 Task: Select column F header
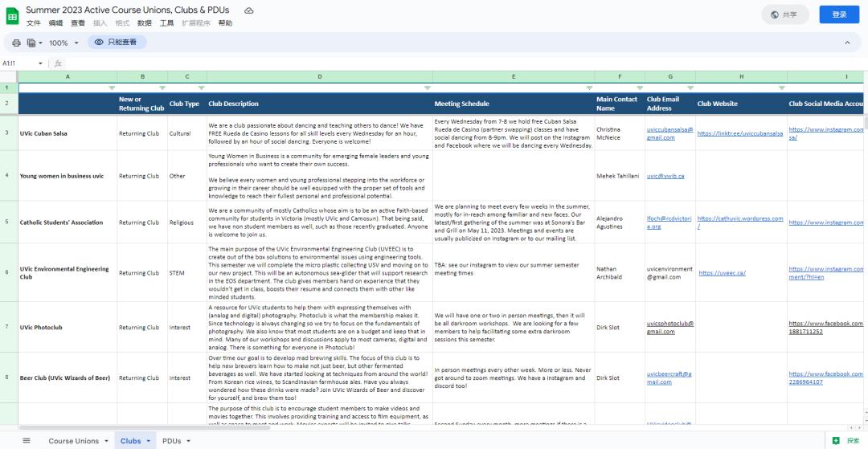click(x=620, y=77)
